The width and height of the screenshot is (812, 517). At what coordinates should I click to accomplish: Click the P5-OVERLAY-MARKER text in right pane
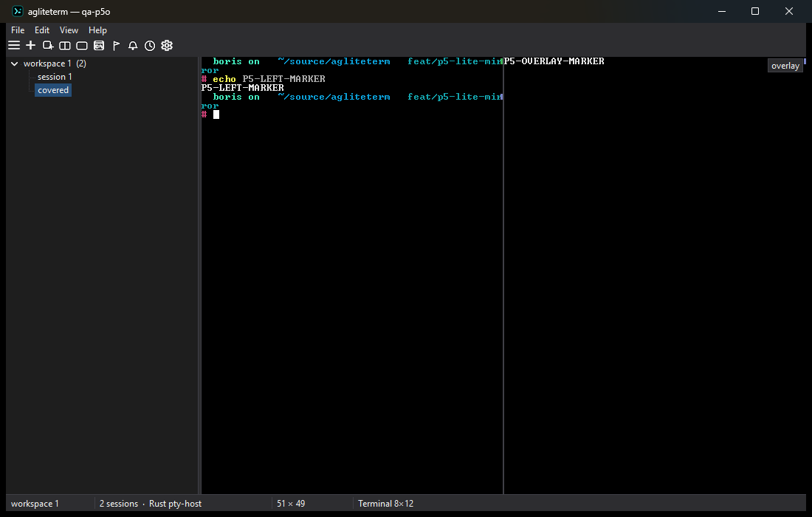point(554,61)
